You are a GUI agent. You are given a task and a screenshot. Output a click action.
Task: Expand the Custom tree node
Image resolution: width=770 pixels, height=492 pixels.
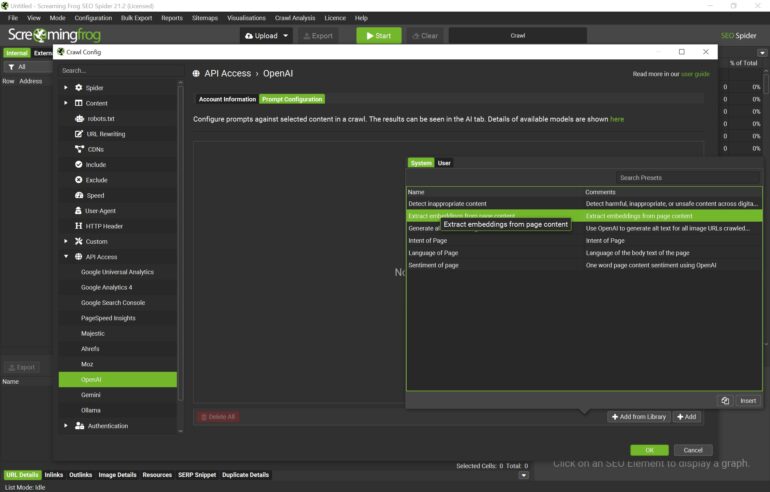point(66,241)
